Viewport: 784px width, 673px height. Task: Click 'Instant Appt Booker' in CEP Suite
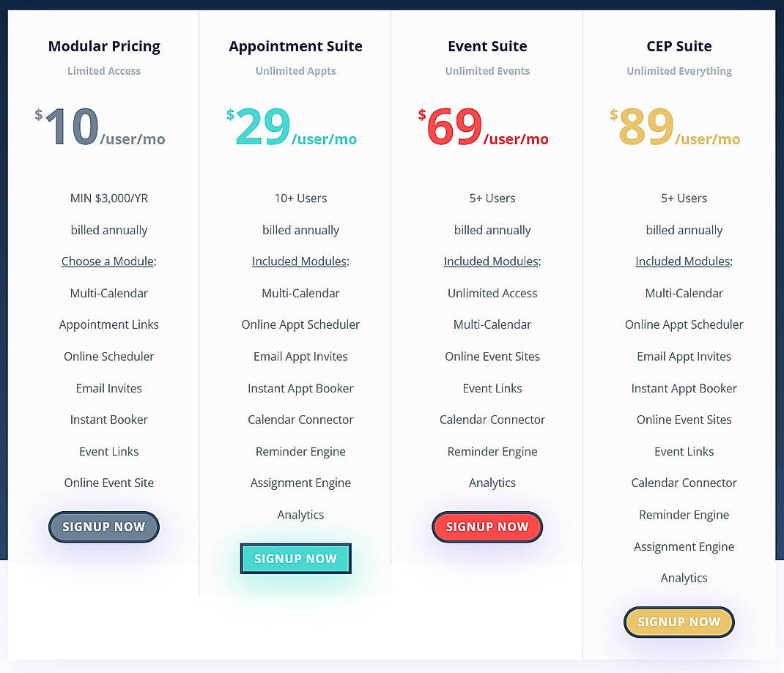pyautogui.click(x=684, y=388)
